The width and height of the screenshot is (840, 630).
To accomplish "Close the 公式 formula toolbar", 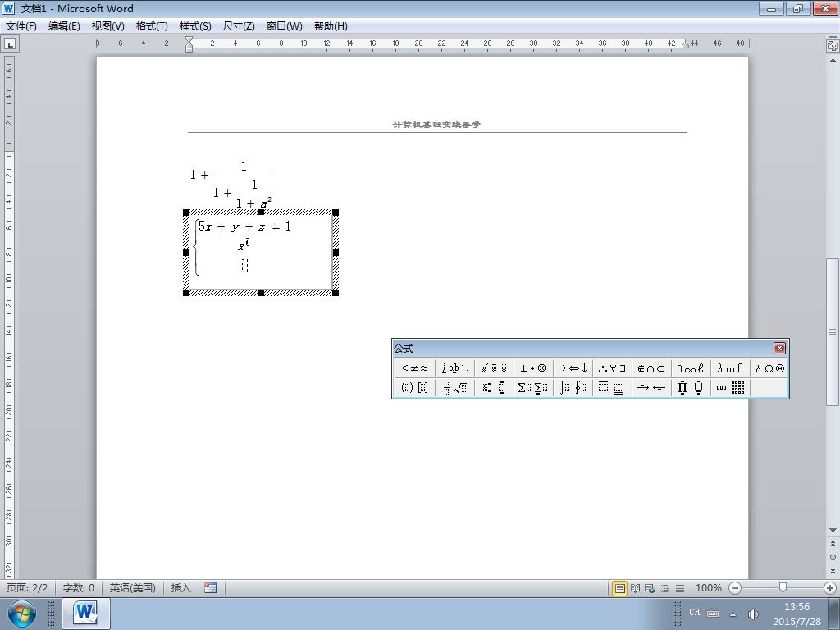I will click(779, 348).
